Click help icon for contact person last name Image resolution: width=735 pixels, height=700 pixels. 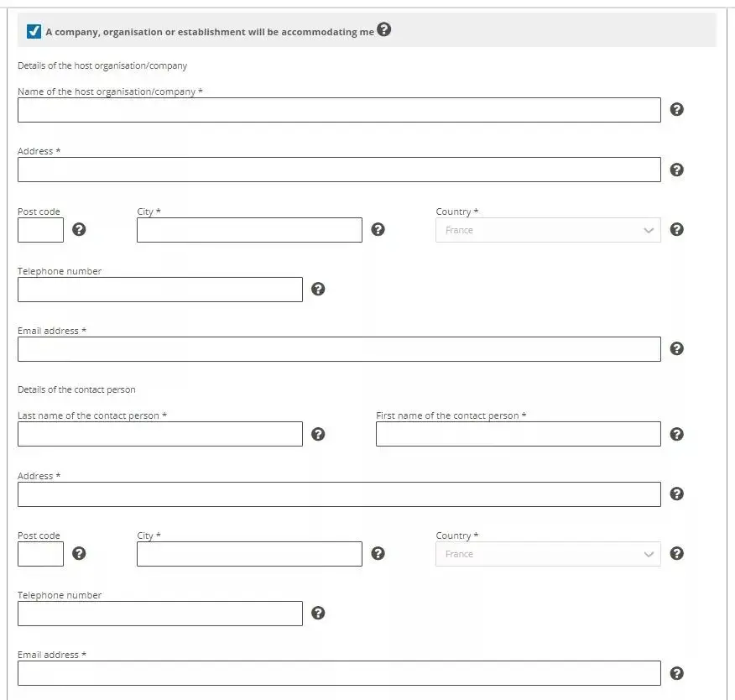(318, 434)
